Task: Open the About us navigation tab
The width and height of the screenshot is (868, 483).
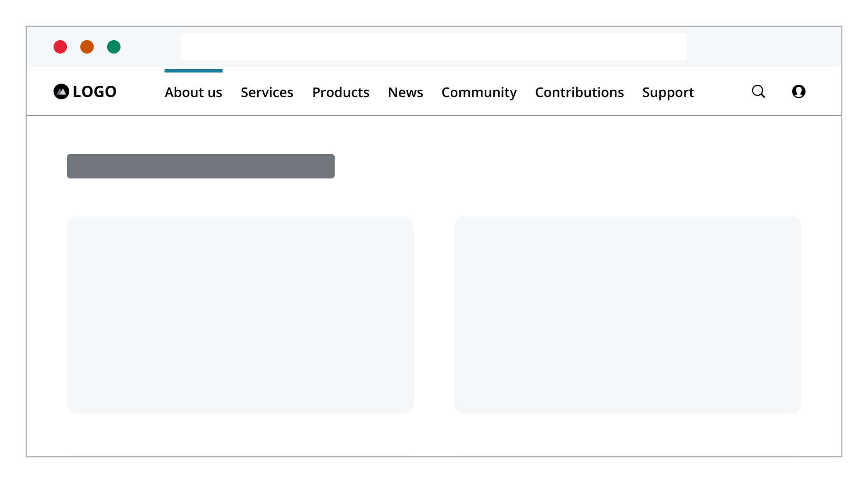Action: [x=193, y=93]
